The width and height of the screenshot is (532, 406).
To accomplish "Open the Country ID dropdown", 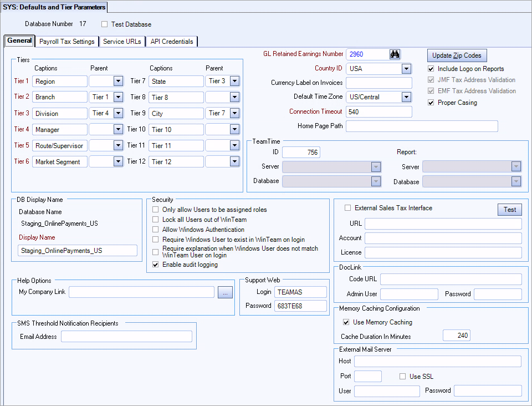I will click(x=406, y=67).
